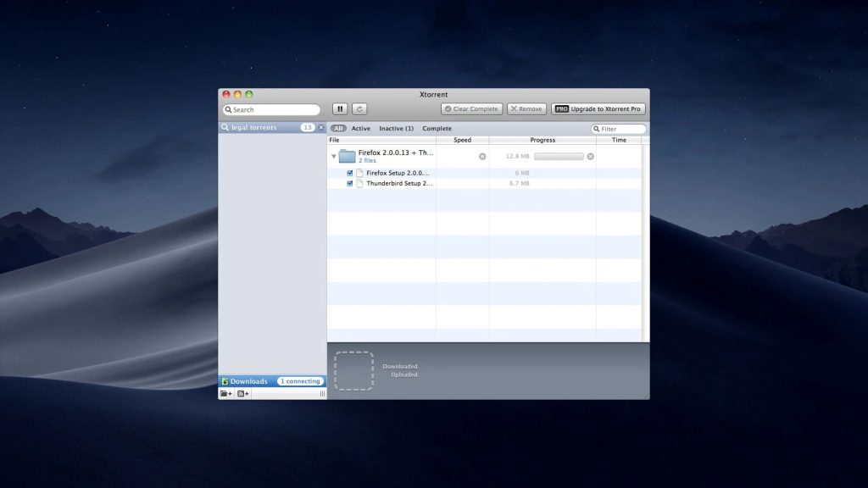Focus the Filter field
The width and height of the screenshot is (868, 488).
coord(618,129)
